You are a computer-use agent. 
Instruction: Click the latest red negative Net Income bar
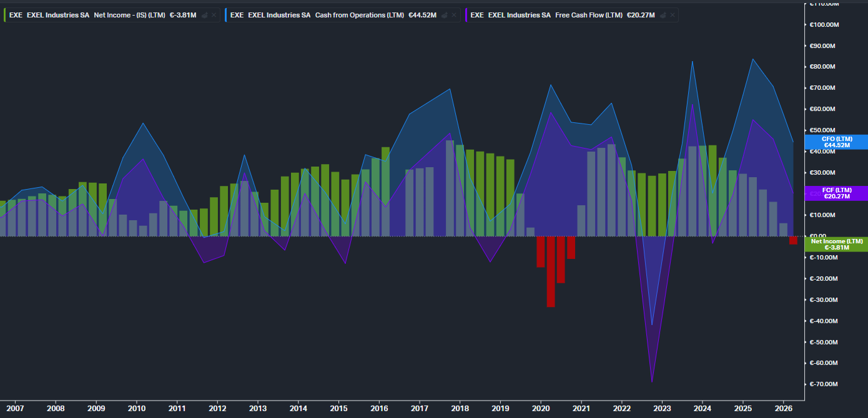[x=793, y=240]
